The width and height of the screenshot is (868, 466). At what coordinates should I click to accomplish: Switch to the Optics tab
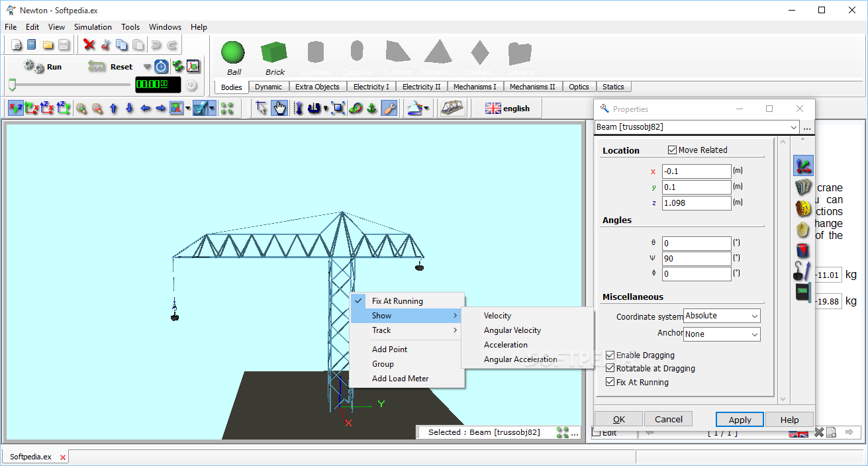[x=579, y=87]
